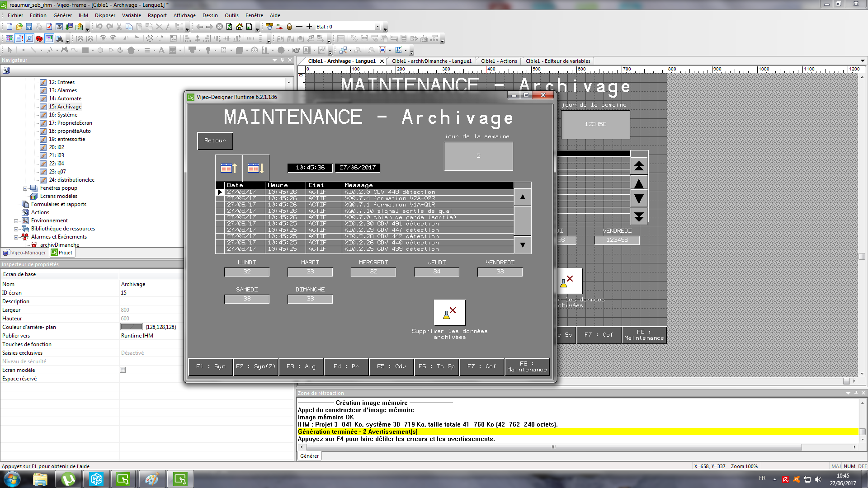Click the alarm table scroll-down arrow
Viewport: 868px width, 488px height.
[x=523, y=245]
